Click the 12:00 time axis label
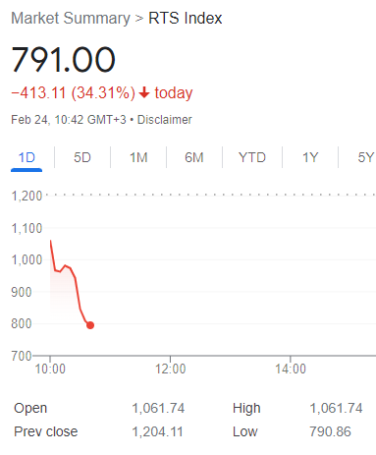Image resolution: width=376 pixels, height=455 pixels. 170,369
